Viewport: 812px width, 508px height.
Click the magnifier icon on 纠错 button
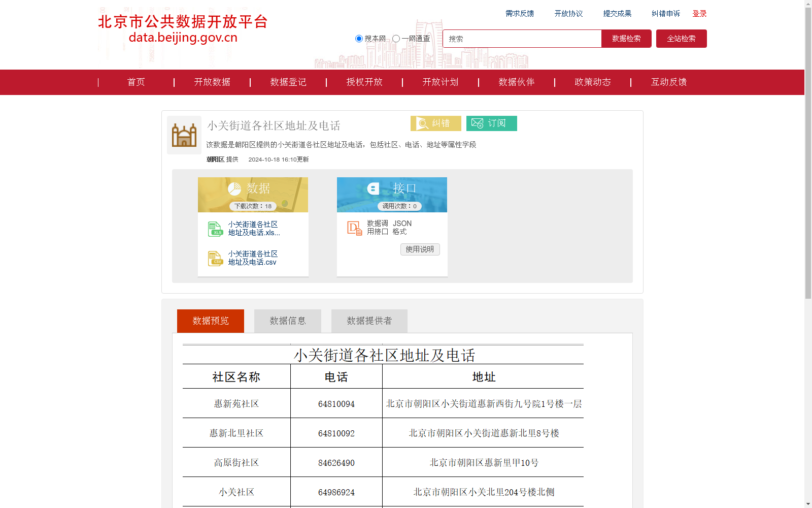(x=422, y=123)
